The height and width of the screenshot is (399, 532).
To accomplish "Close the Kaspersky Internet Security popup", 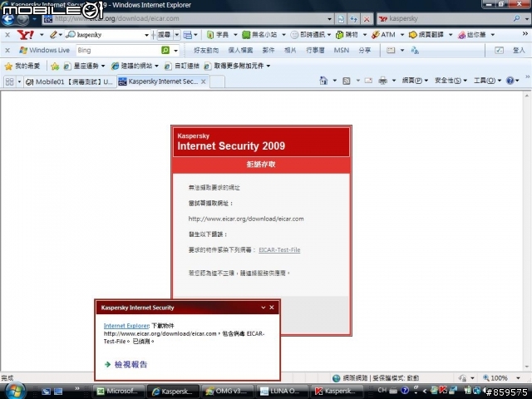I will coord(272,308).
